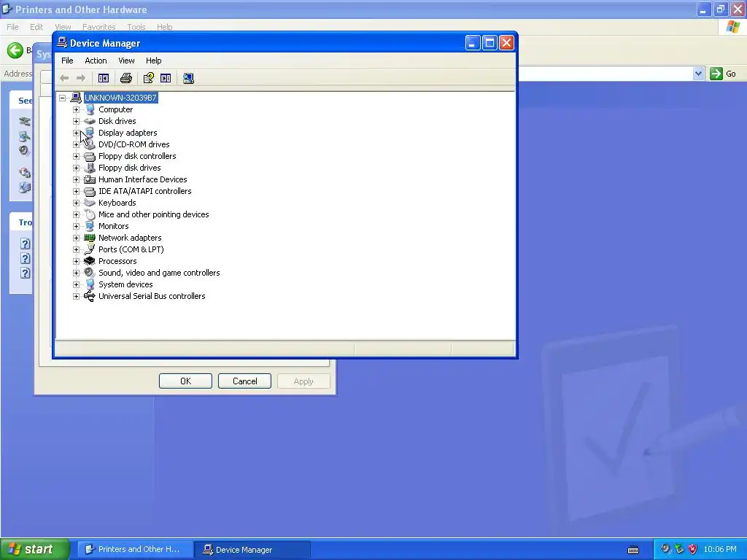This screenshot has height=560, width=747.
Task: Switch to Printers and Other H... taskbar button
Action: (x=135, y=549)
